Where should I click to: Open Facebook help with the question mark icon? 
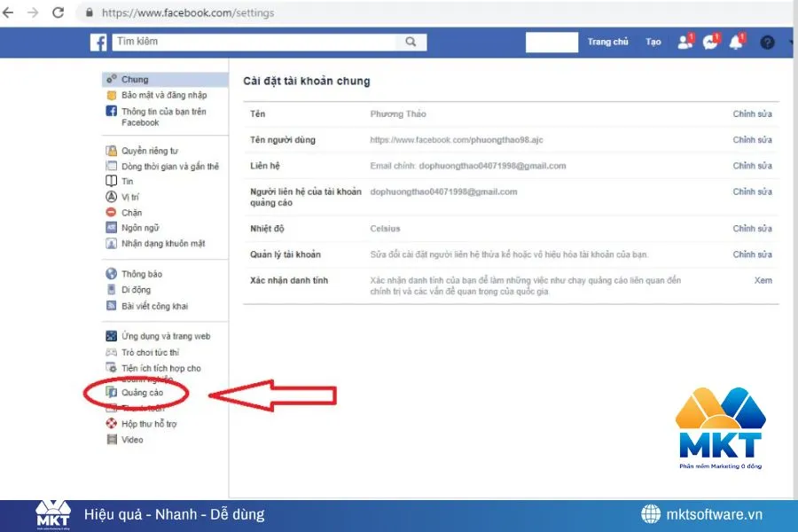tap(766, 42)
